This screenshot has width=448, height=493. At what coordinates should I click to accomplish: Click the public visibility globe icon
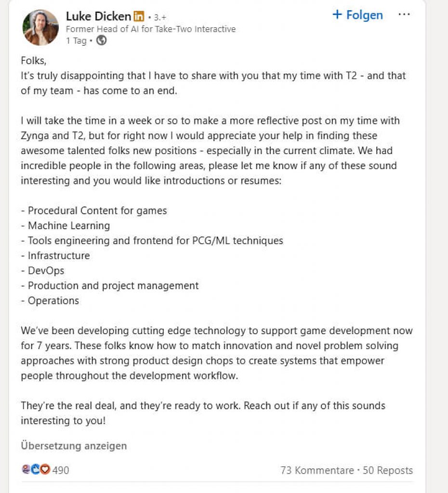(x=101, y=40)
